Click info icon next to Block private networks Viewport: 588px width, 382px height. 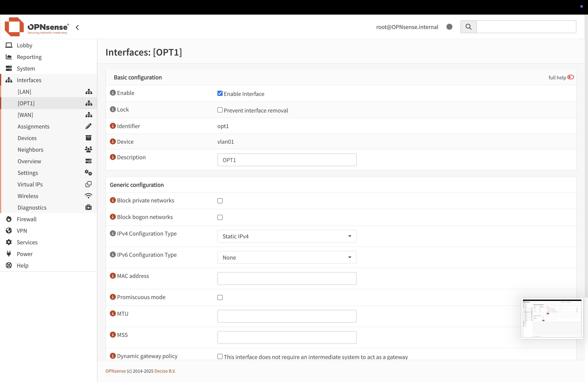113,200
